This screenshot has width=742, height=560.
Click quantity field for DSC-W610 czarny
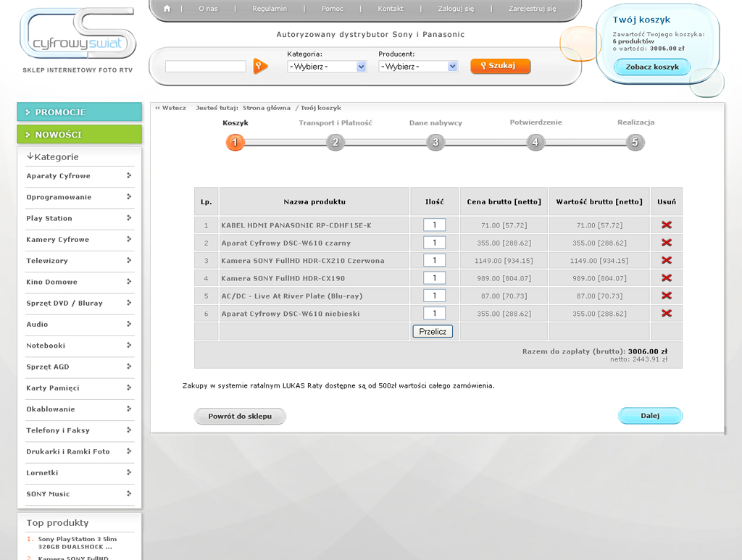pos(434,243)
